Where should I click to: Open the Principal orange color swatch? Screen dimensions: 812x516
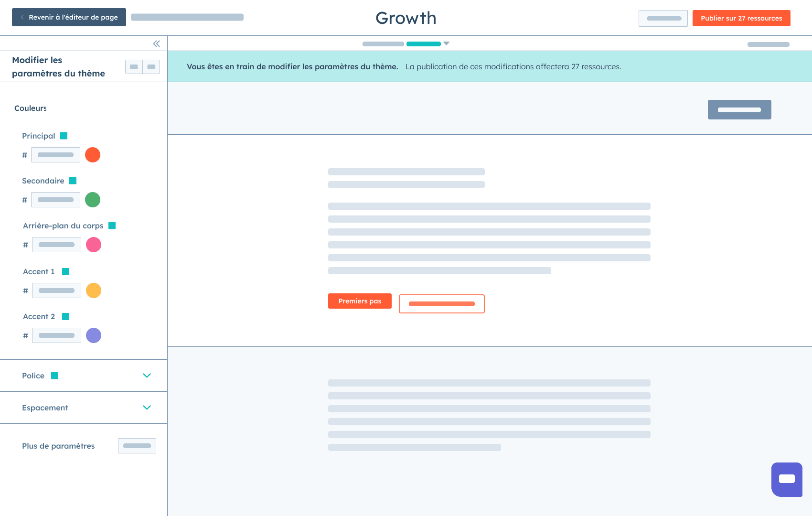[93, 155]
